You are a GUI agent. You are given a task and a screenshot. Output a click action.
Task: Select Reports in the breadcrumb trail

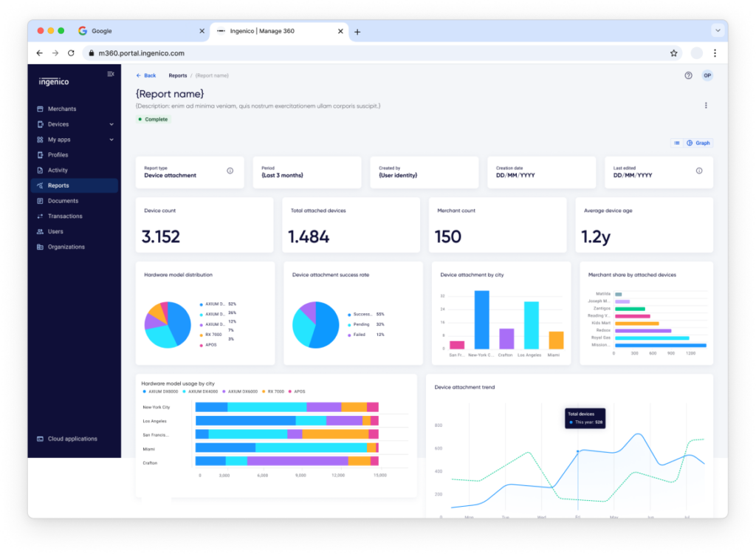click(177, 75)
